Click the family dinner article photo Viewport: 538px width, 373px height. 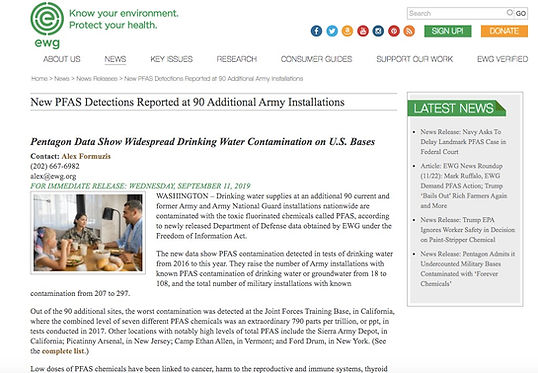88,233
